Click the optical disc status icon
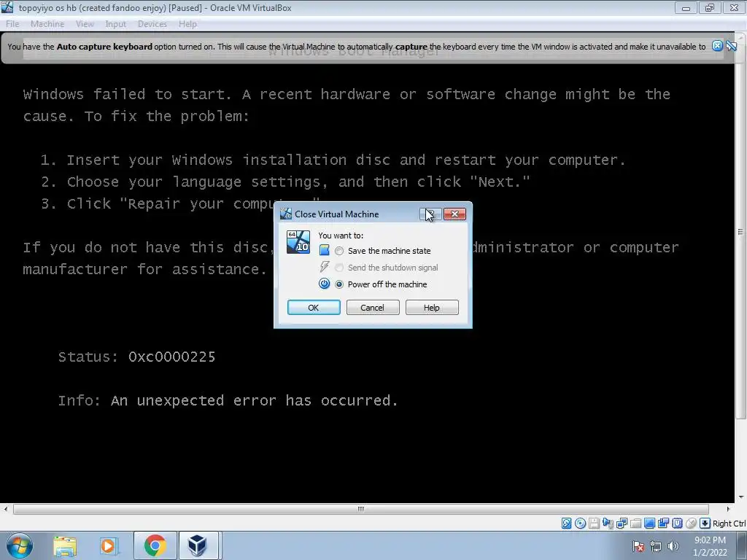Viewport: 747px width, 560px height. tap(580, 524)
